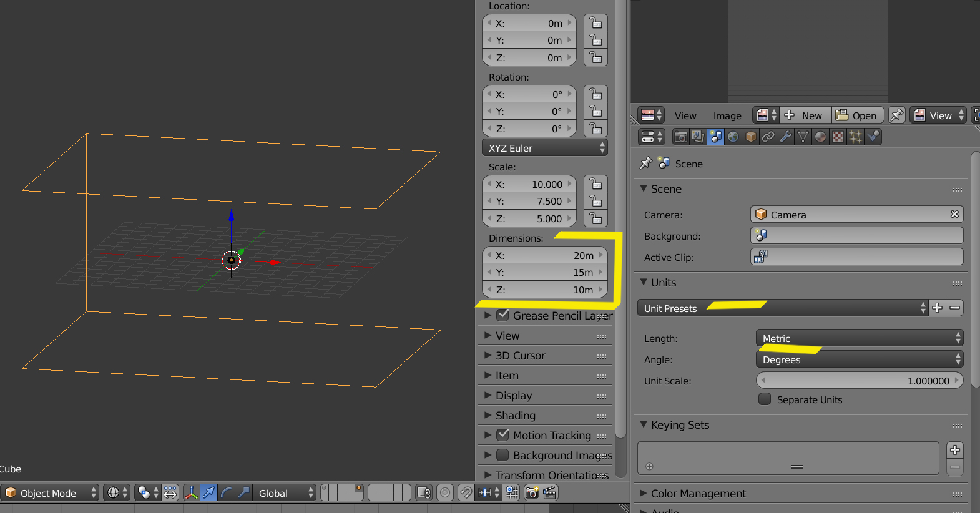Open the Image menu

click(x=727, y=115)
